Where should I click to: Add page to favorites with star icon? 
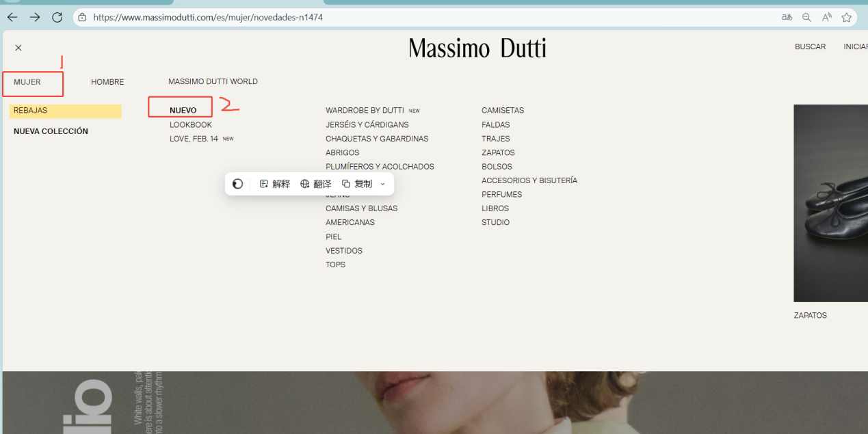[x=847, y=17]
